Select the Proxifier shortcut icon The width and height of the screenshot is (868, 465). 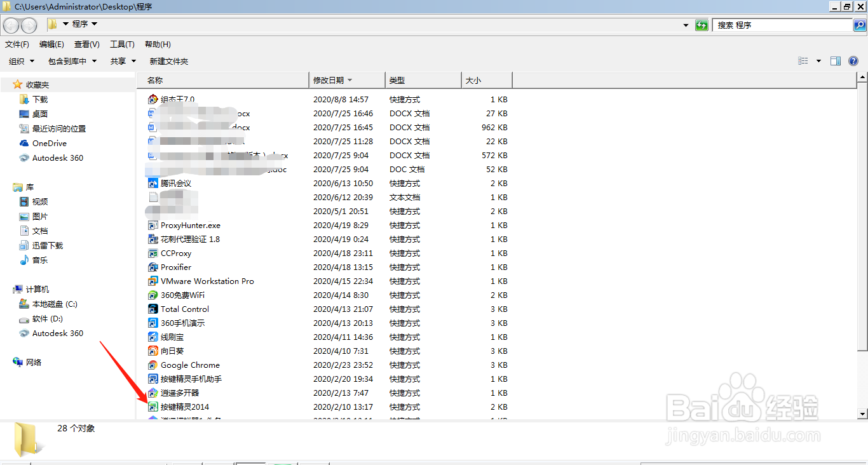click(x=153, y=267)
